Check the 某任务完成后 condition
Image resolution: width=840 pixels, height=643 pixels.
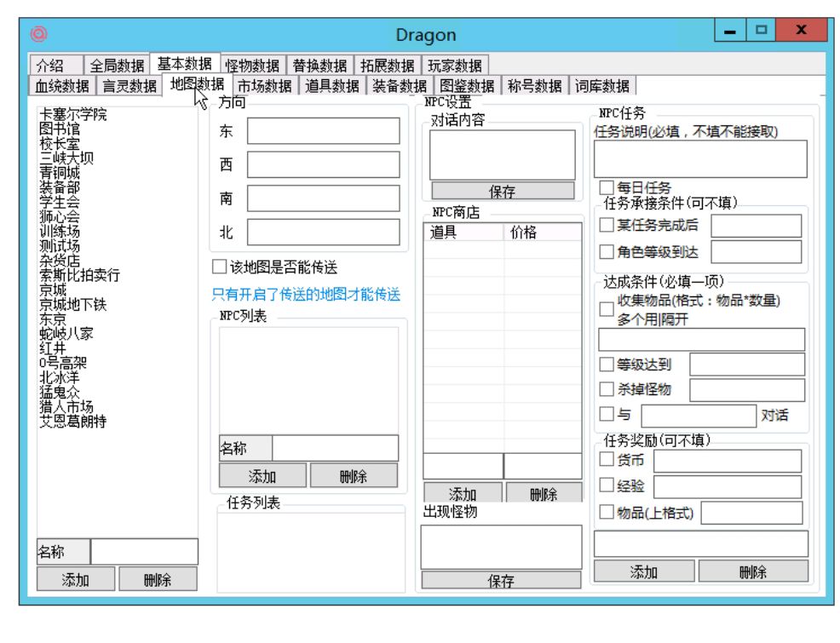click(606, 225)
